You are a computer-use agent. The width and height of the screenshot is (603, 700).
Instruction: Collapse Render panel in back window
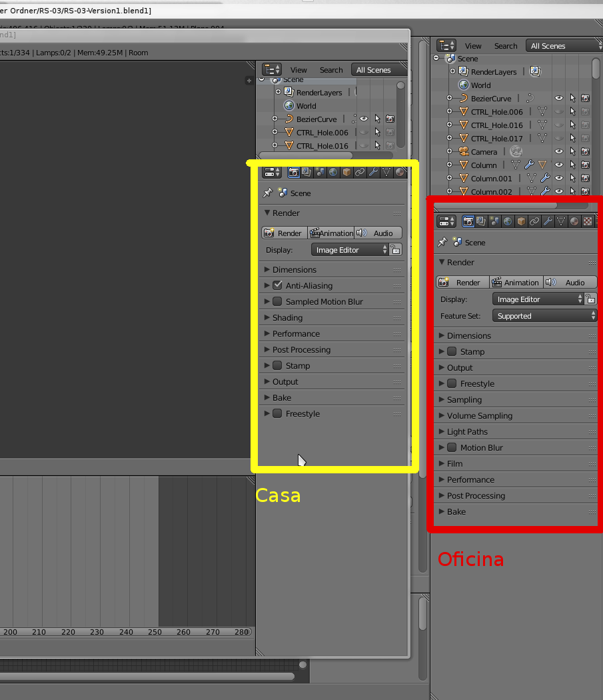click(x=516, y=263)
